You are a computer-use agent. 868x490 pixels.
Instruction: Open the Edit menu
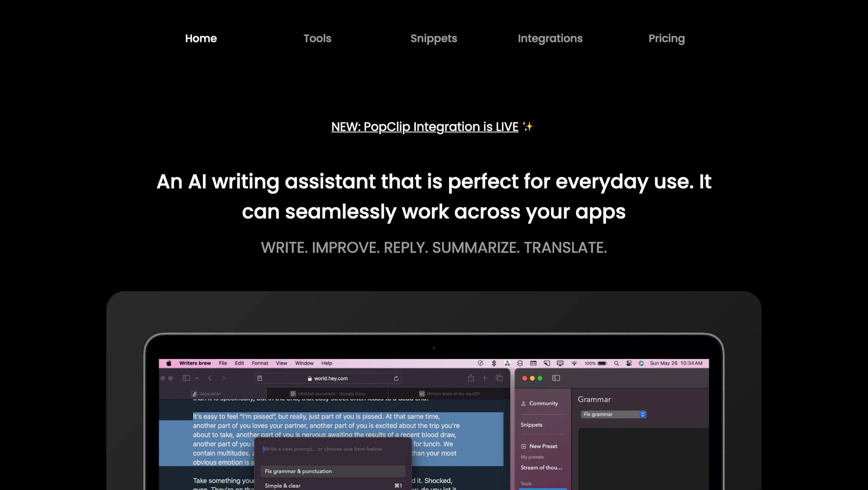239,363
